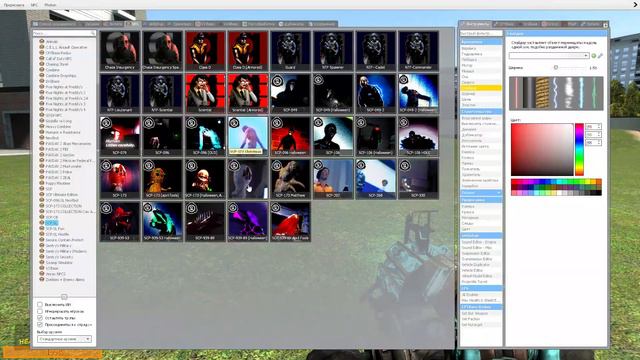Pick a shade in the red color square
This screenshot has height=360, width=640.
click(542, 150)
